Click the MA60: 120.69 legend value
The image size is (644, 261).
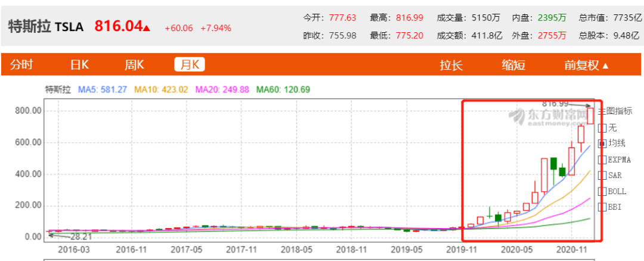click(x=283, y=89)
